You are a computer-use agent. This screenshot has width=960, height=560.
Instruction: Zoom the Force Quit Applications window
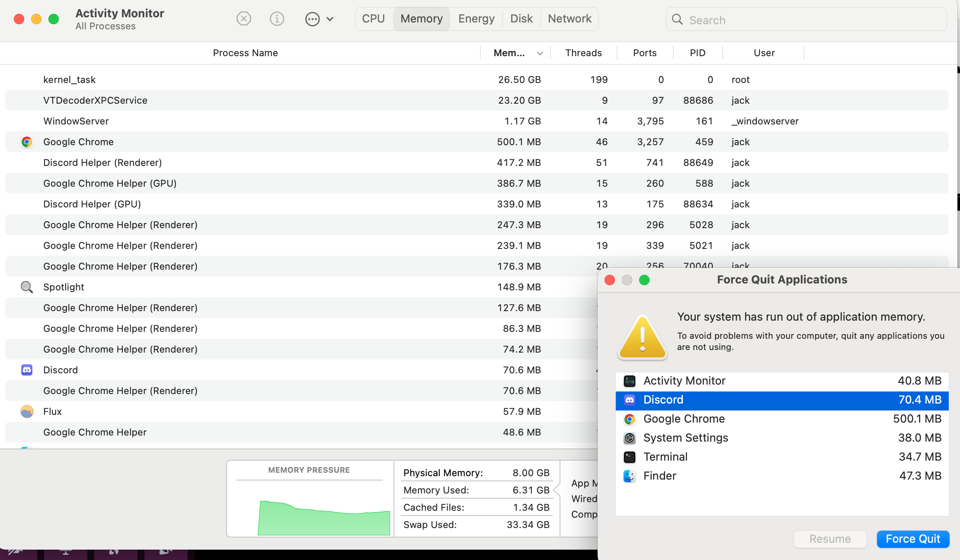[x=644, y=280]
